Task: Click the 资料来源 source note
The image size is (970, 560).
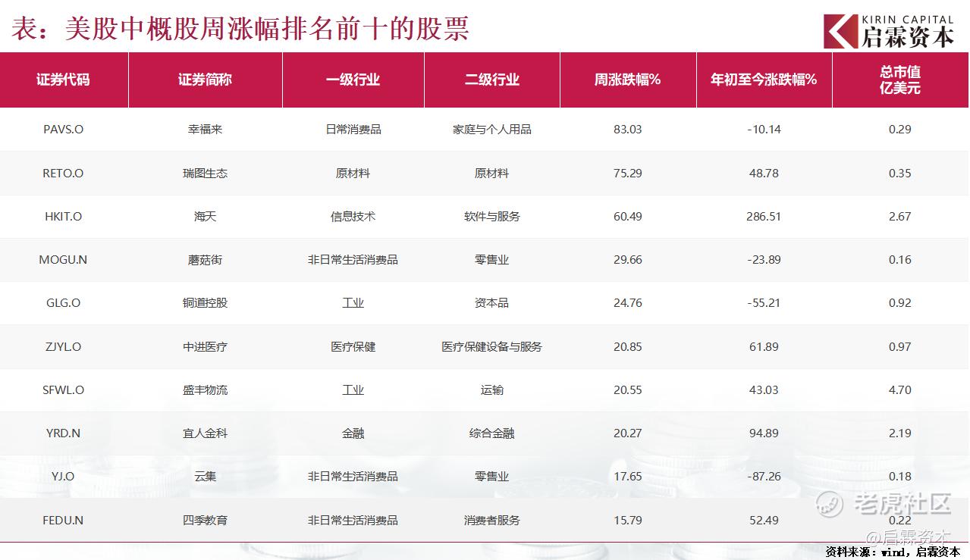Action: pos(893,552)
